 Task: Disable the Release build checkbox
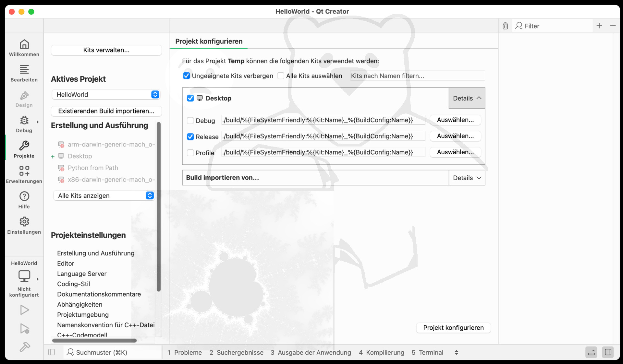click(190, 137)
